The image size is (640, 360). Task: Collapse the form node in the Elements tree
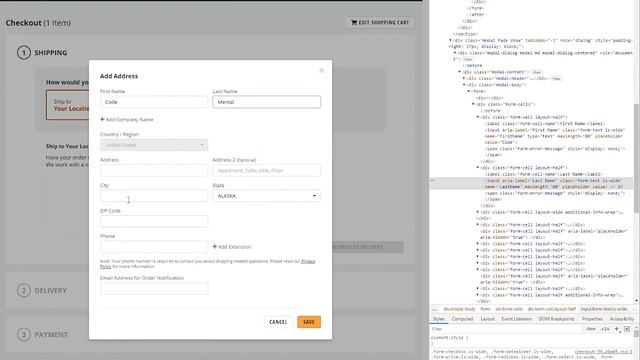469,91
